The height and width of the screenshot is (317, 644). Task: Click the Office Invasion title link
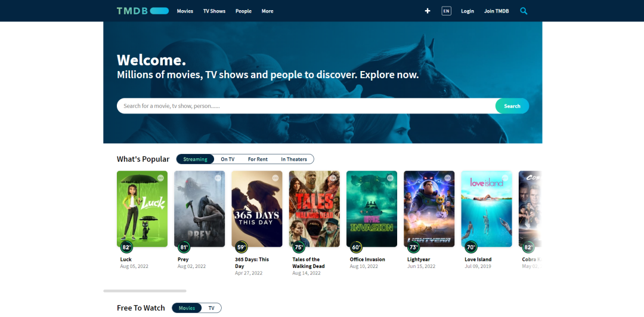pyautogui.click(x=367, y=260)
